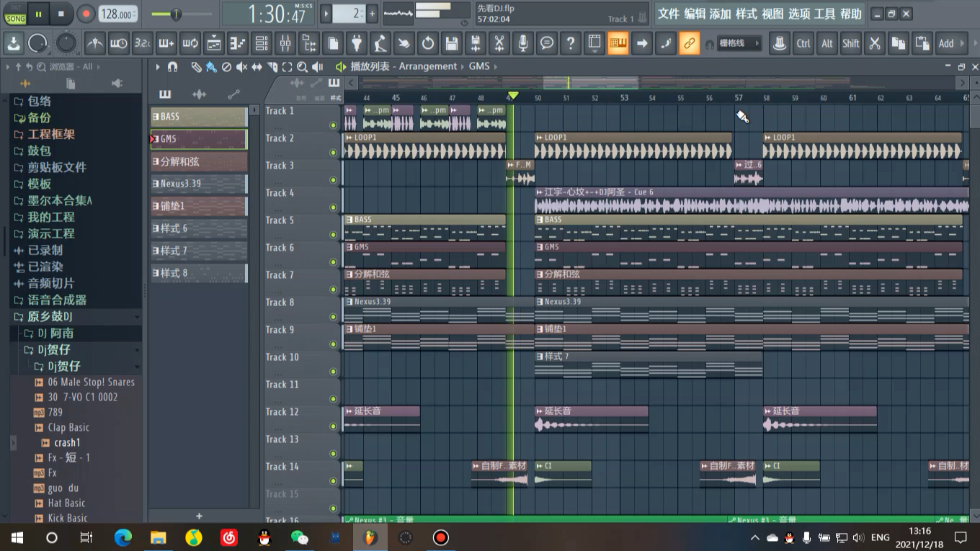Open the 视图 menu
The width and height of the screenshot is (980, 551).
point(772,14)
